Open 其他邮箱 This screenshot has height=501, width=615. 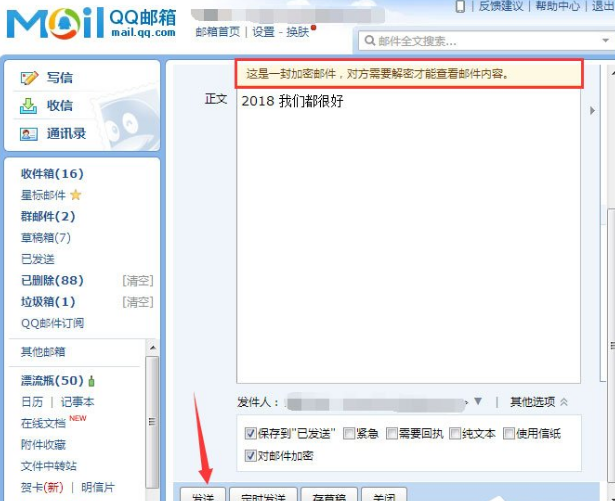point(43,352)
